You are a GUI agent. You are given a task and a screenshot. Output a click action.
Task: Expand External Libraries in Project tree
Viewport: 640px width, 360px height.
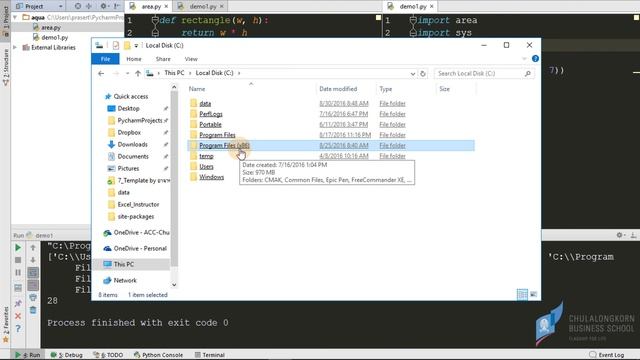(15, 47)
